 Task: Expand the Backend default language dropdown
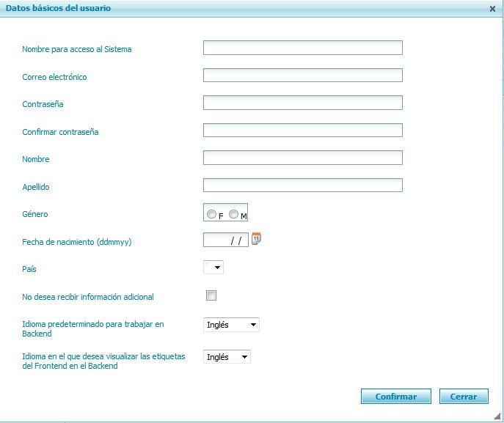[231, 325]
